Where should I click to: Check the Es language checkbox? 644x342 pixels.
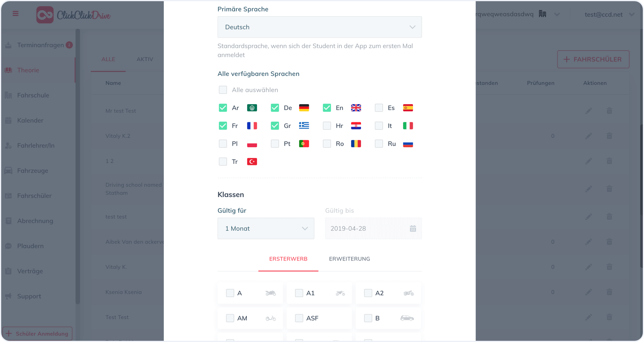pyautogui.click(x=379, y=108)
